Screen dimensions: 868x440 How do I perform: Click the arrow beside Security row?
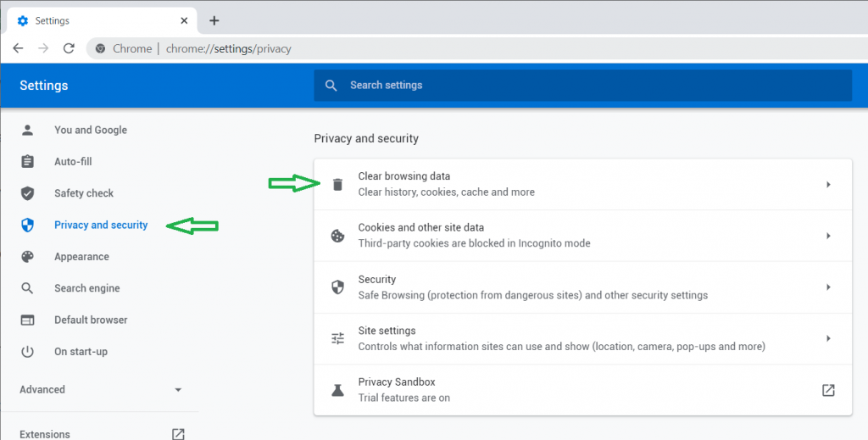pos(828,287)
